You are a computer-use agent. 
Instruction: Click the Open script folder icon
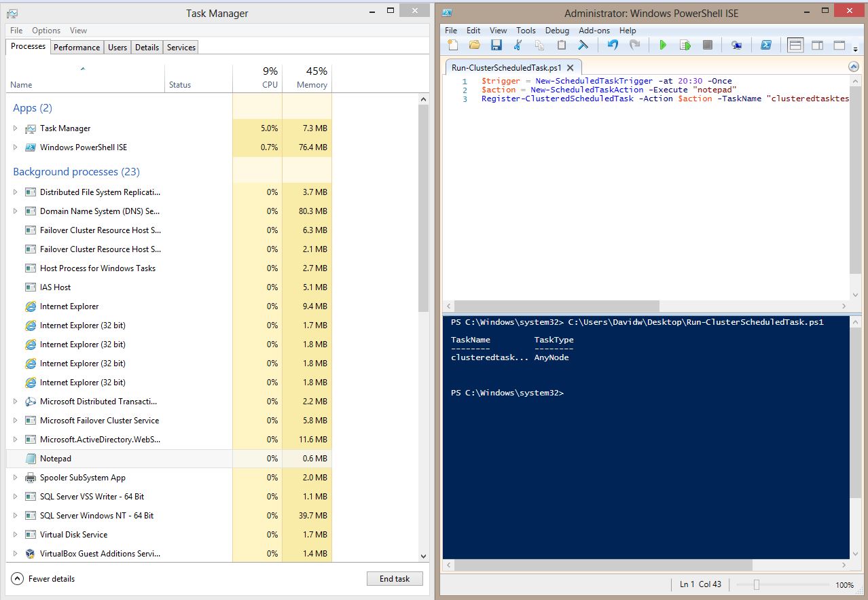(x=475, y=46)
